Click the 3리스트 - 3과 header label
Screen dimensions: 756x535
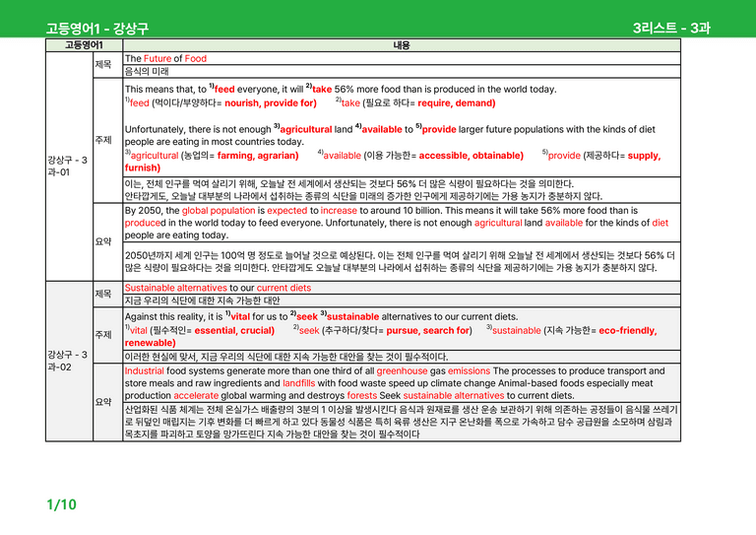[671, 28]
